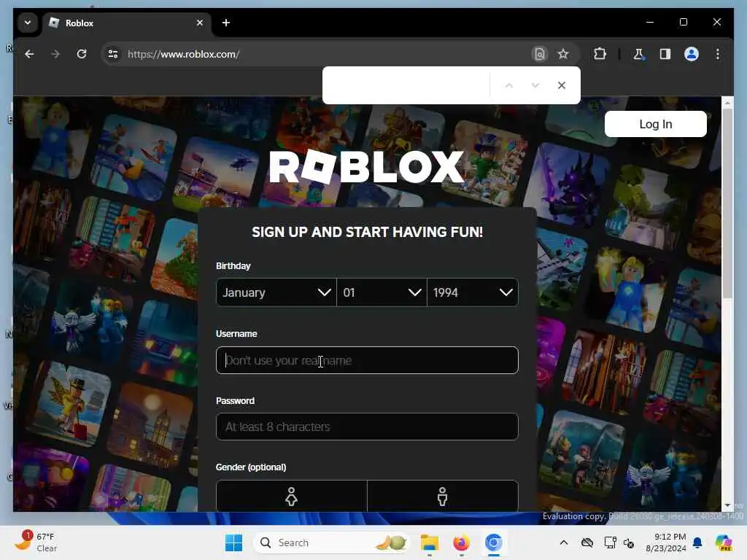Open Copilot preview icon in taskbar
Image resolution: width=747 pixels, height=560 pixels.
[724, 542]
